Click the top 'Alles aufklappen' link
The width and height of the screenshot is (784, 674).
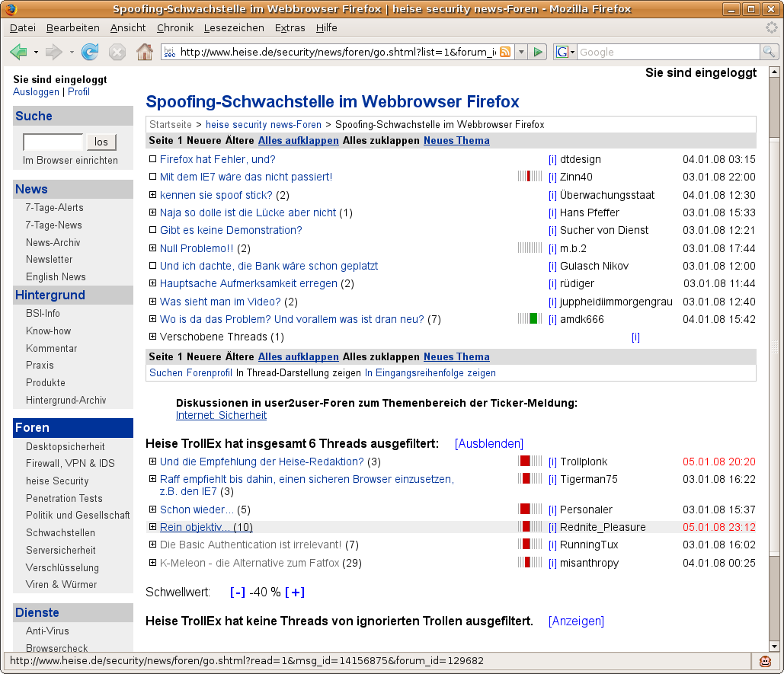pos(299,141)
